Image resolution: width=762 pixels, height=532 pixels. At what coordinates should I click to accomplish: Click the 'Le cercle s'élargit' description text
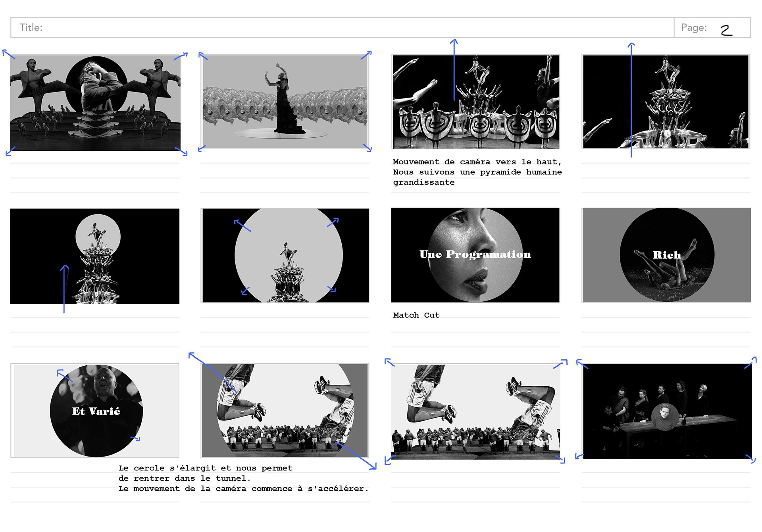(x=243, y=478)
